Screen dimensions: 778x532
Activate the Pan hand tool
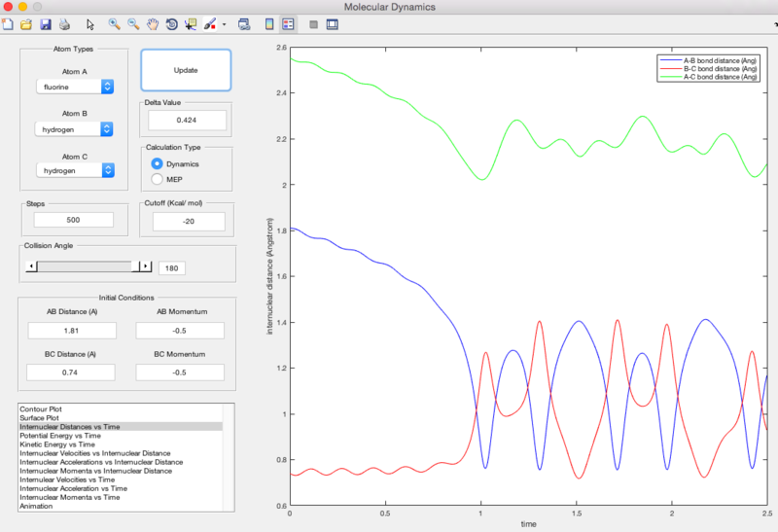tap(153, 24)
